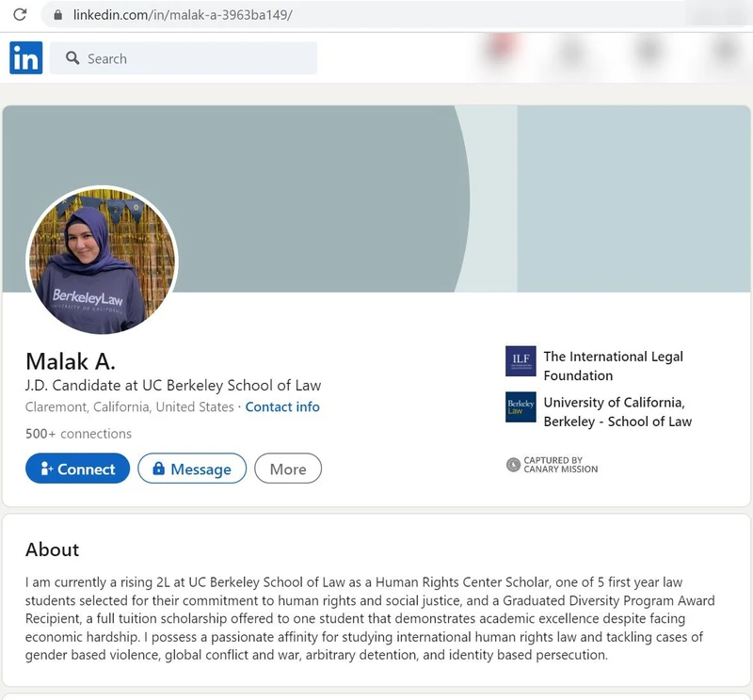This screenshot has height=700, width=753.
Task: Focus the LinkedIn Search field
Action: [184, 58]
